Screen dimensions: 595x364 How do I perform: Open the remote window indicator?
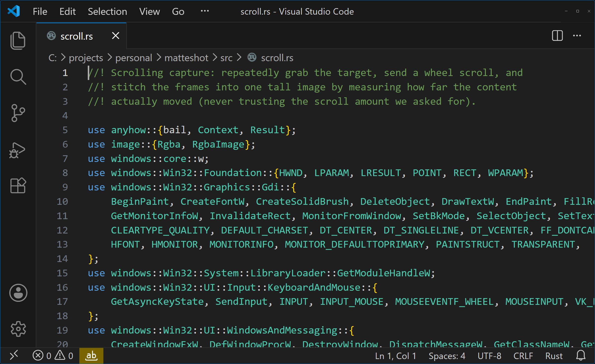(x=14, y=356)
